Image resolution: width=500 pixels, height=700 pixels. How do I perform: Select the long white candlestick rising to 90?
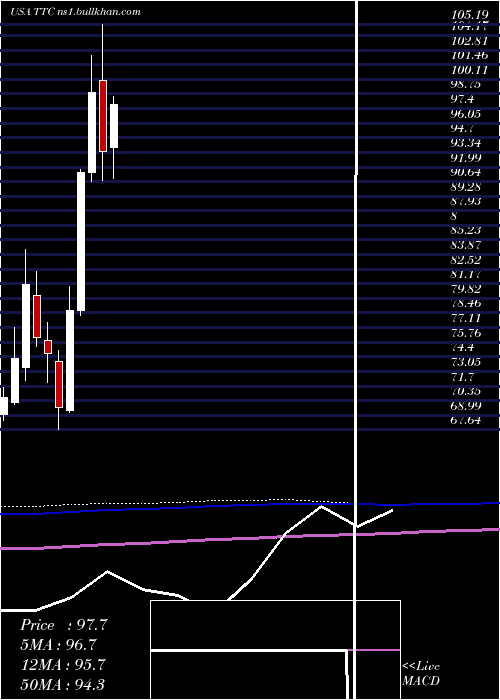(x=81, y=242)
